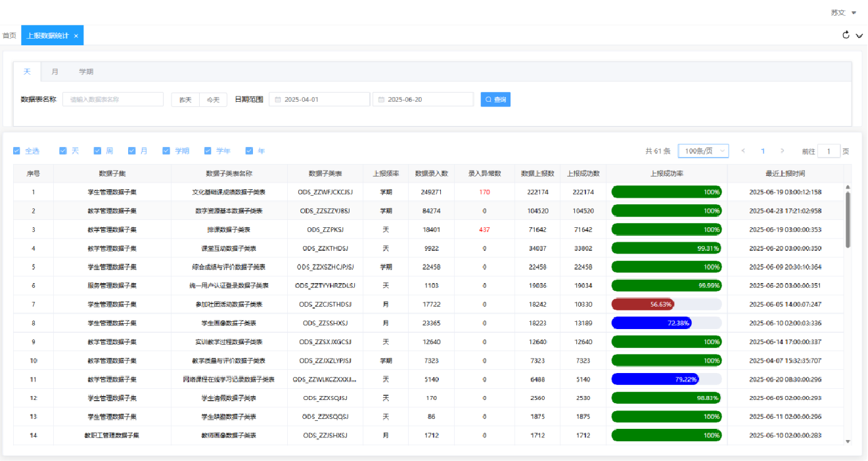The width and height of the screenshot is (868, 461).
Task: Click the cell 统一用户认证登录数据子类表
Action: point(229,286)
